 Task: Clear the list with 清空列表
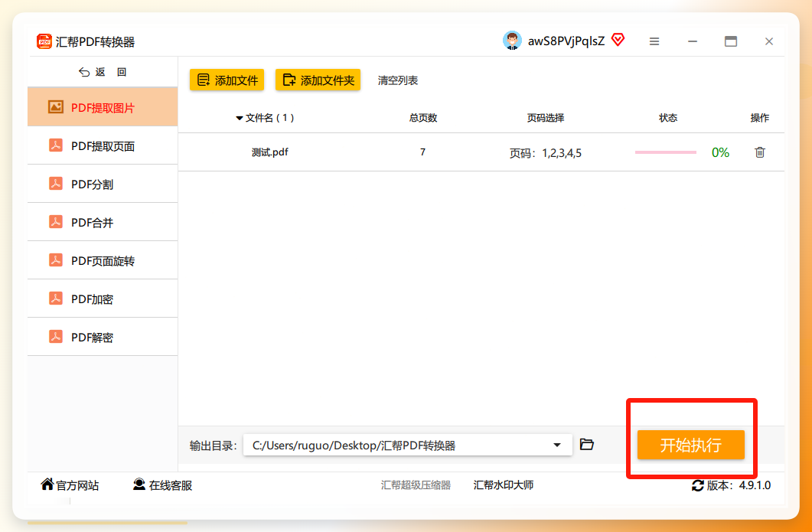click(x=398, y=80)
